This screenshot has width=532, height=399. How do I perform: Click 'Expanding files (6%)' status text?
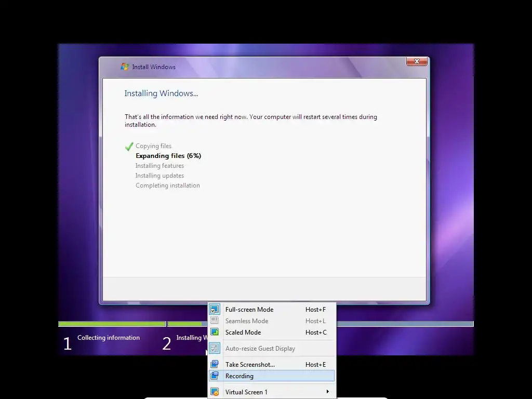coord(168,156)
